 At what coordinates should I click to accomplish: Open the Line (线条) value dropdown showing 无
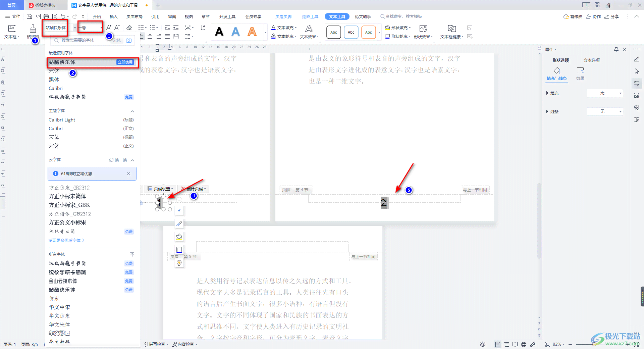(x=605, y=111)
